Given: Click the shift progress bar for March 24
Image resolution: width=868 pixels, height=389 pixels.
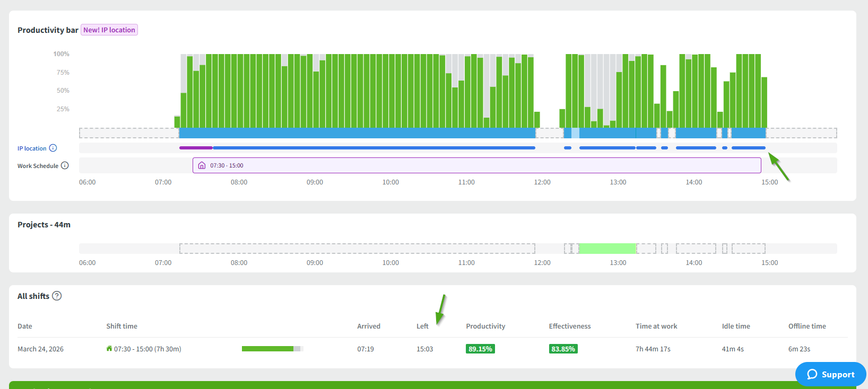Looking at the screenshot, I should click(x=272, y=349).
